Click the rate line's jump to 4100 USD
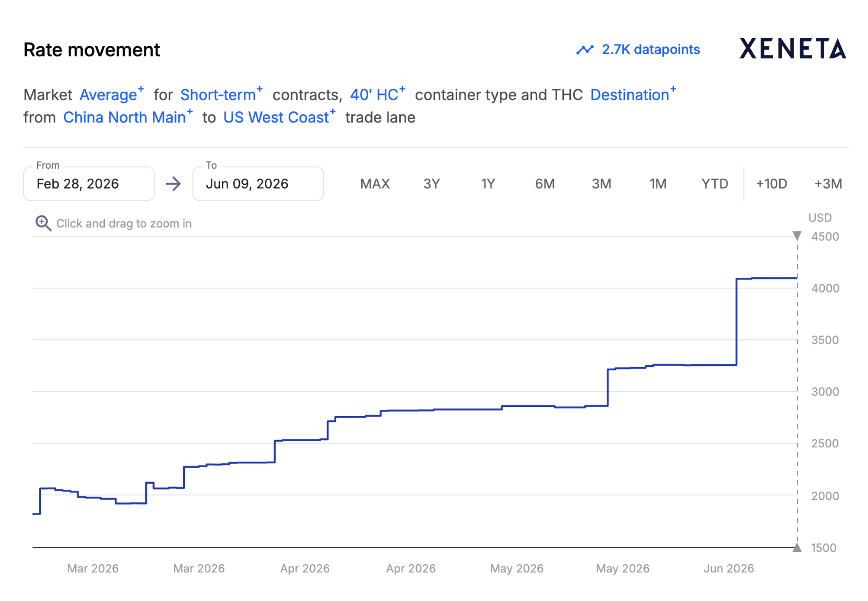Viewport: 868px width, 601px height. point(736,322)
